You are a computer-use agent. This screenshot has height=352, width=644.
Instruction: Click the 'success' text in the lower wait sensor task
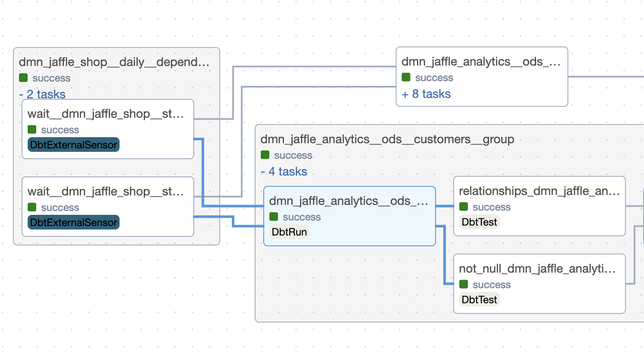point(60,207)
